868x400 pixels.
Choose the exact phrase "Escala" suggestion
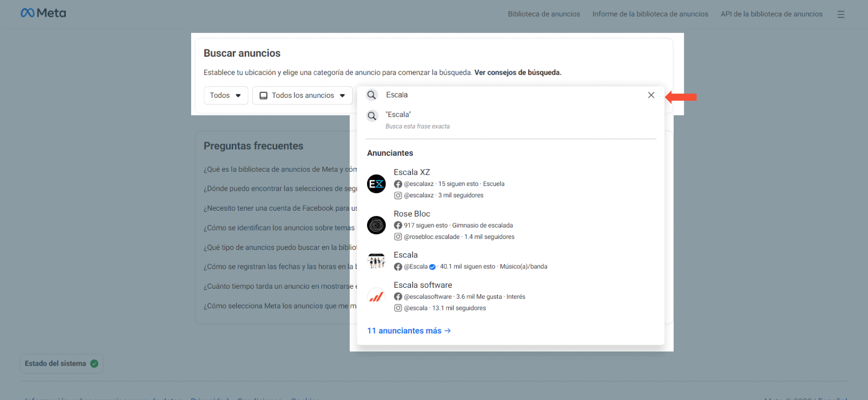tap(511, 120)
